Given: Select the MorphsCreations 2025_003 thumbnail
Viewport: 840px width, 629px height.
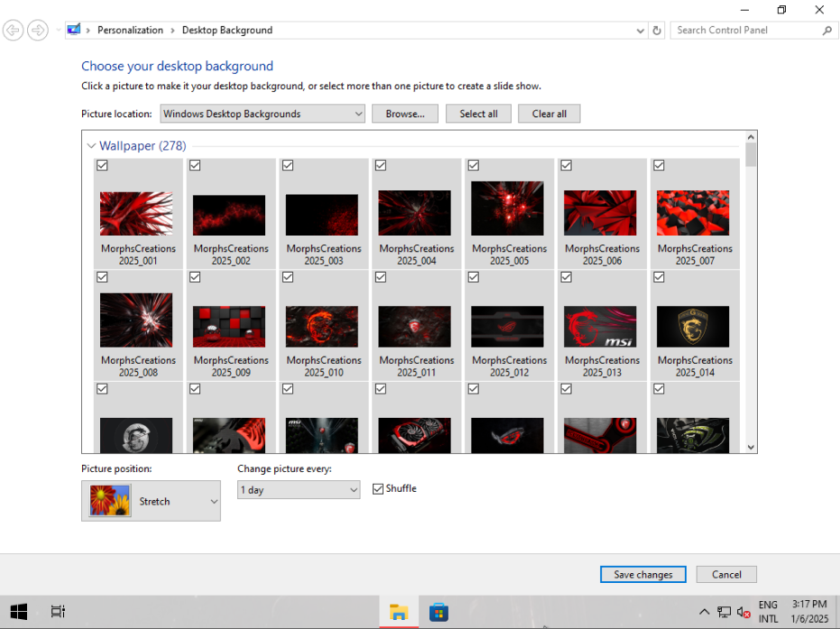Looking at the screenshot, I should 322,215.
